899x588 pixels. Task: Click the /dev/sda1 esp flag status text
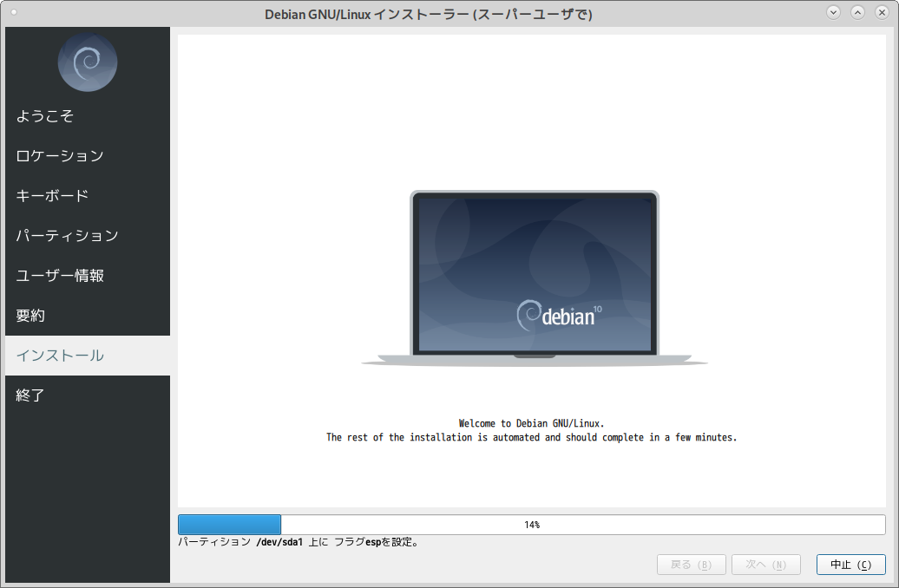click(x=299, y=542)
